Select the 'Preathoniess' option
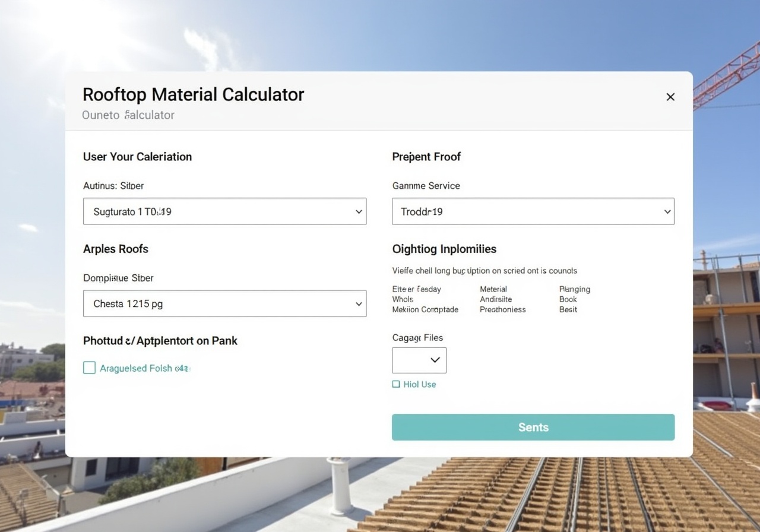 [503, 309]
